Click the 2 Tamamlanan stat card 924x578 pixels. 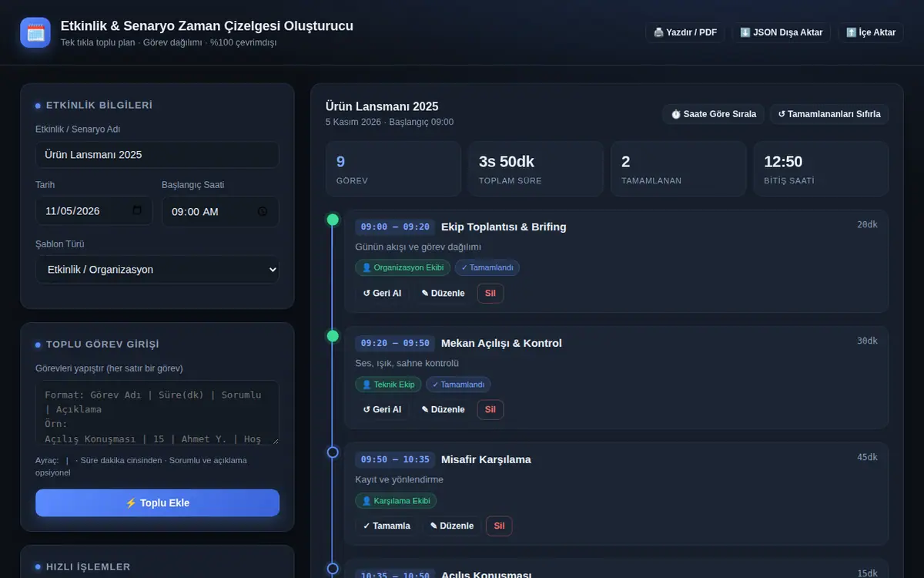pyautogui.click(x=678, y=169)
